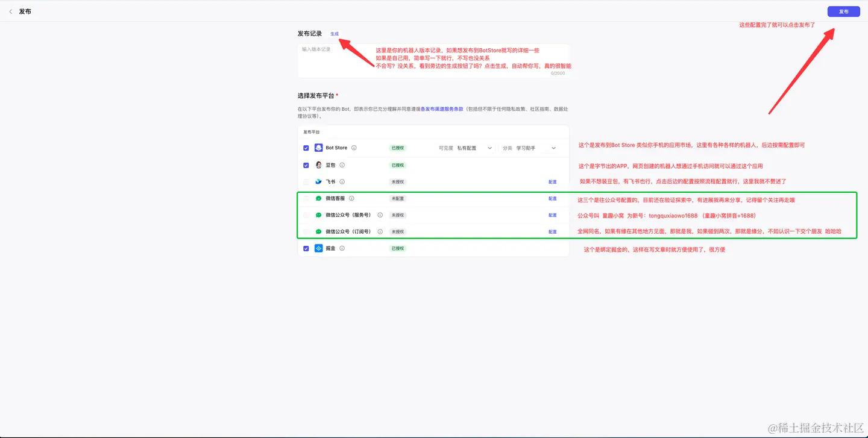The width and height of the screenshot is (868, 438).
Task: Tick the 微信公众号（服务号）checkbox
Action: coord(306,215)
